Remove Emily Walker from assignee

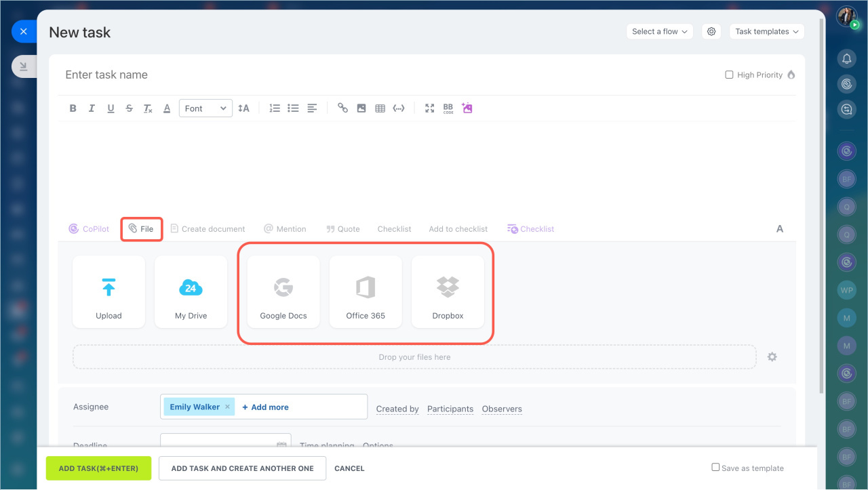pyautogui.click(x=227, y=407)
